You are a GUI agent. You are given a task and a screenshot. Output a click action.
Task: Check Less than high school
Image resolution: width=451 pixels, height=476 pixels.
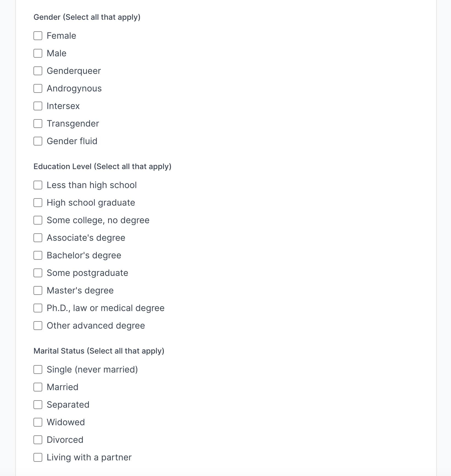(x=38, y=185)
